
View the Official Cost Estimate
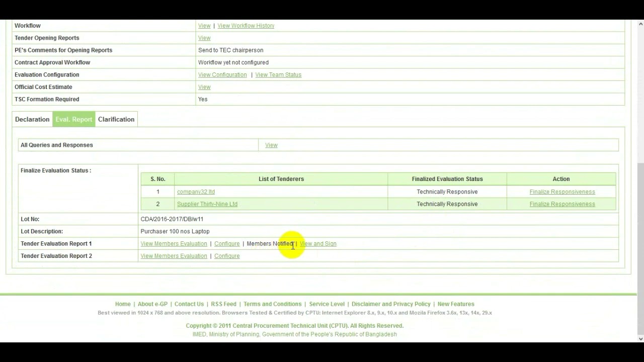(204, 87)
